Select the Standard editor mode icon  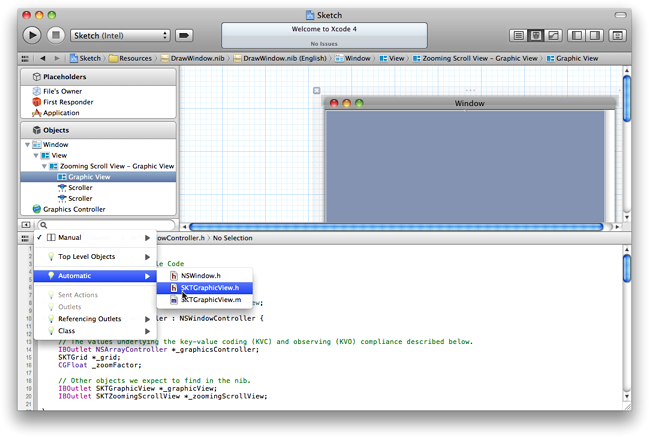pos(518,35)
